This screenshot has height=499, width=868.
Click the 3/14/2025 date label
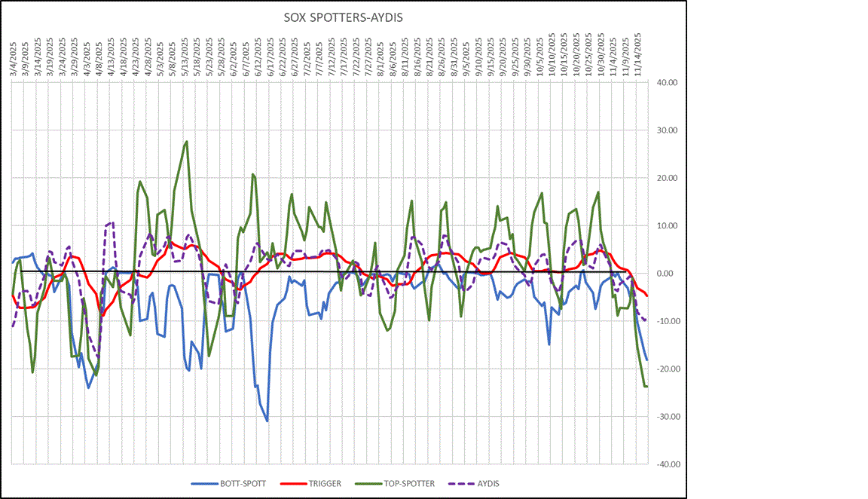[38, 57]
